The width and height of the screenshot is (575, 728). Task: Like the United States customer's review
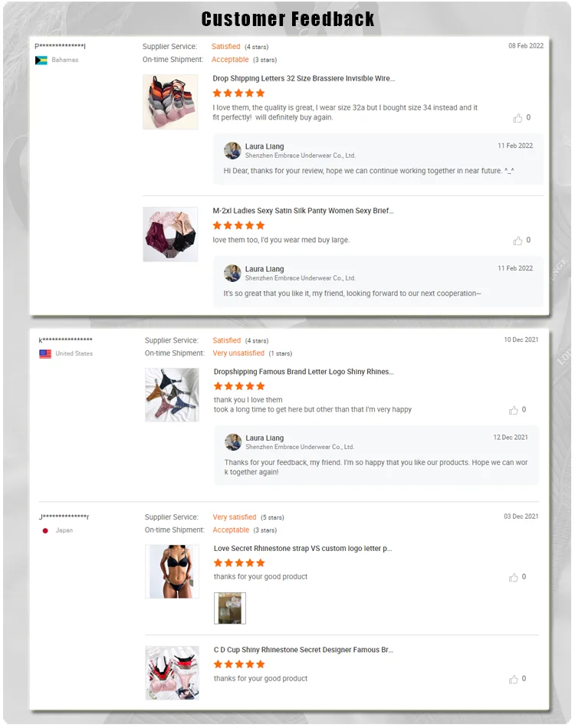pyautogui.click(x=513, y=410)
